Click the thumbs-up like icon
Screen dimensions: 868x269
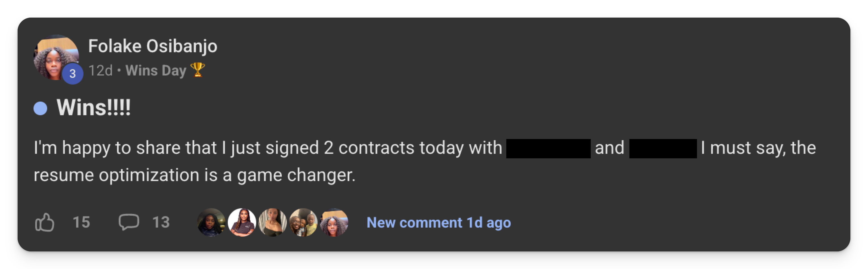click(45, 222)
